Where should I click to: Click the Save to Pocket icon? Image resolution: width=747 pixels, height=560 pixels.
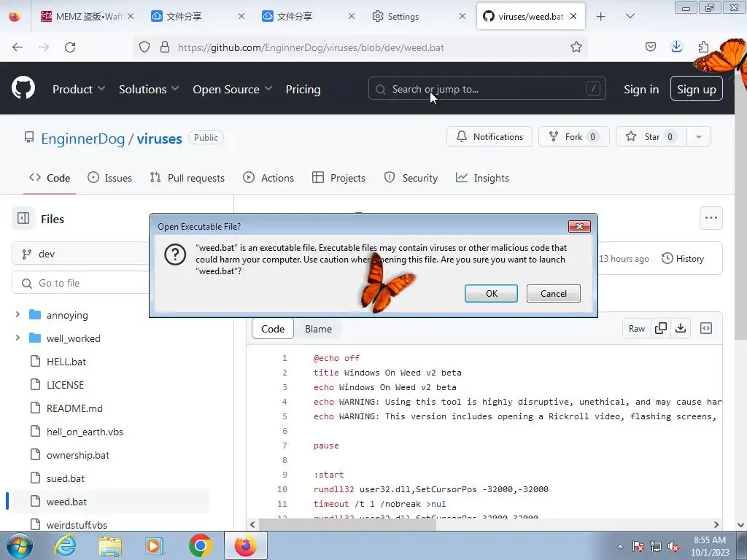(650, 47)
